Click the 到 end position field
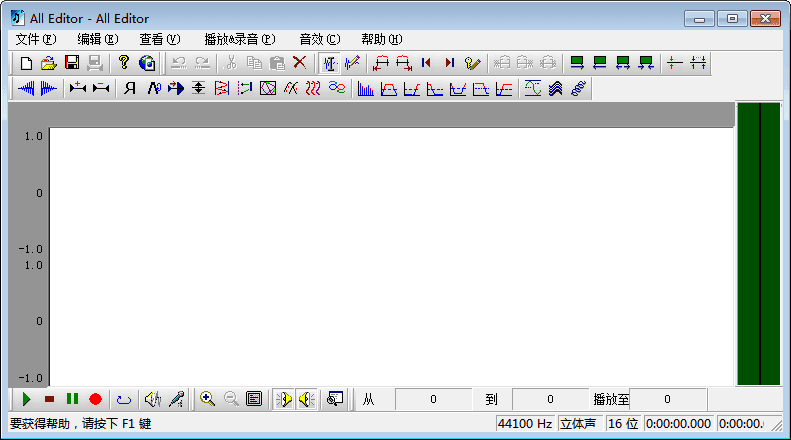This screenshot has height=440, width=791. (550, 400)
